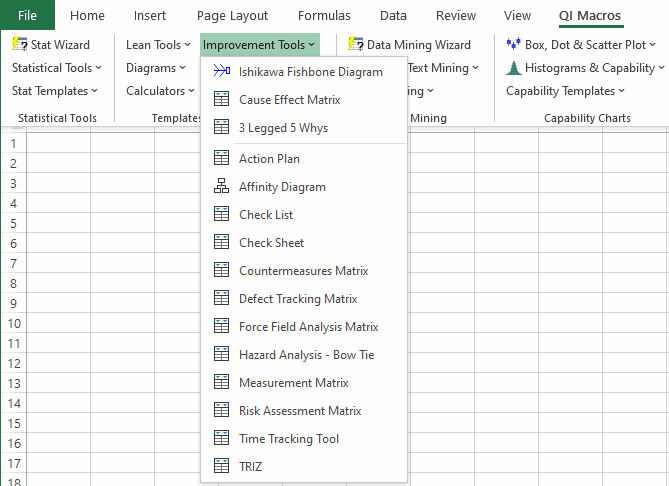669x486 pixels.
Task: Choose Action Plan from the menu
Action: click(x=304, y=158)
